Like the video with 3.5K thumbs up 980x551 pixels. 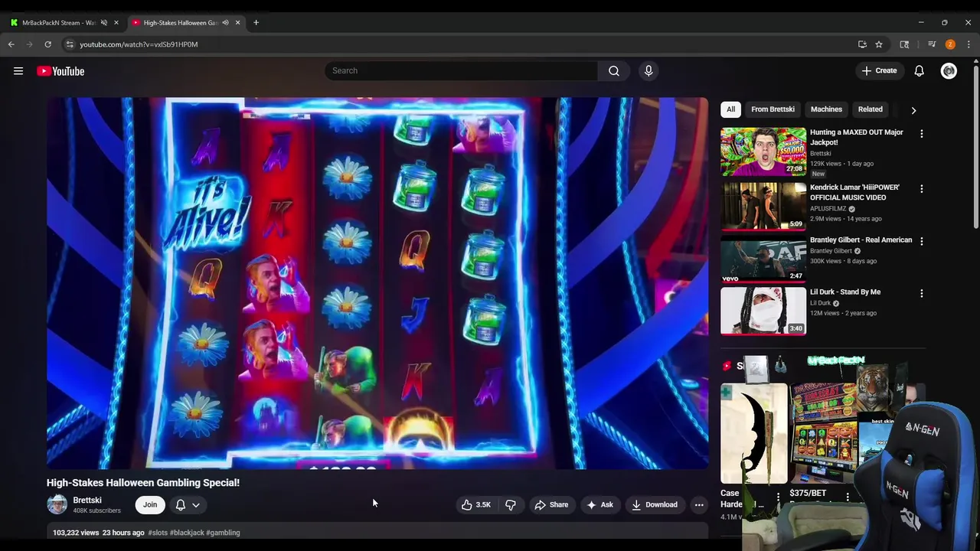pos(475,505)
